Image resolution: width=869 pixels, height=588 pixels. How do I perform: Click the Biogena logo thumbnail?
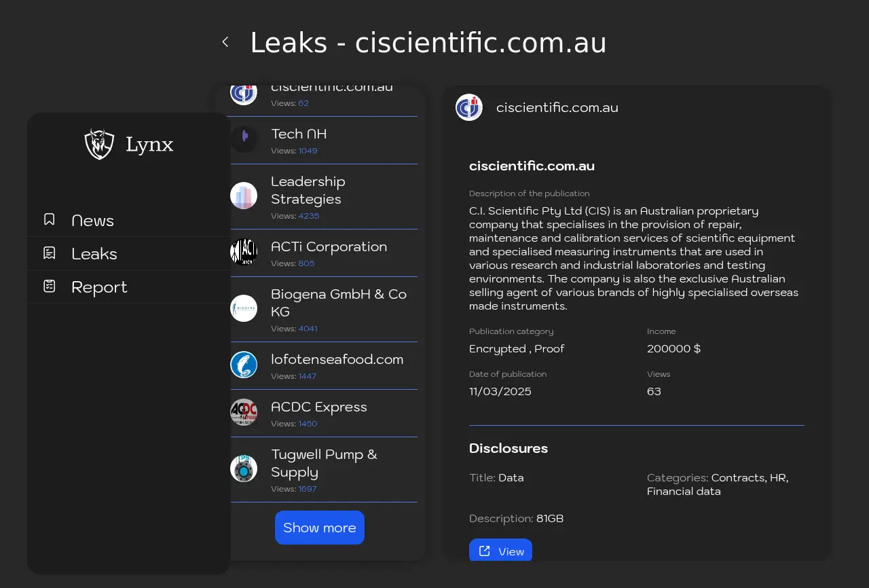coord(244,308)
